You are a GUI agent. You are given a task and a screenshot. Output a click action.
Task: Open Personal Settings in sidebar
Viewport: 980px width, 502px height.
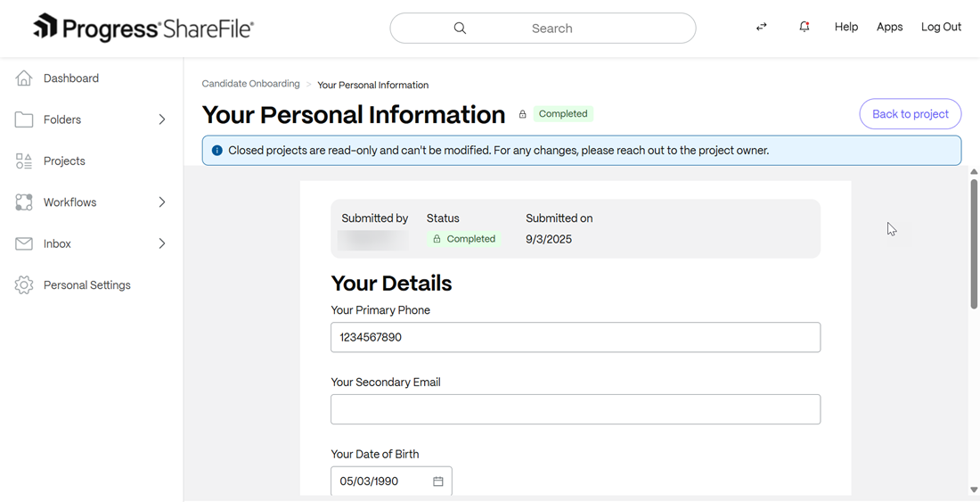tap(87, 285)
